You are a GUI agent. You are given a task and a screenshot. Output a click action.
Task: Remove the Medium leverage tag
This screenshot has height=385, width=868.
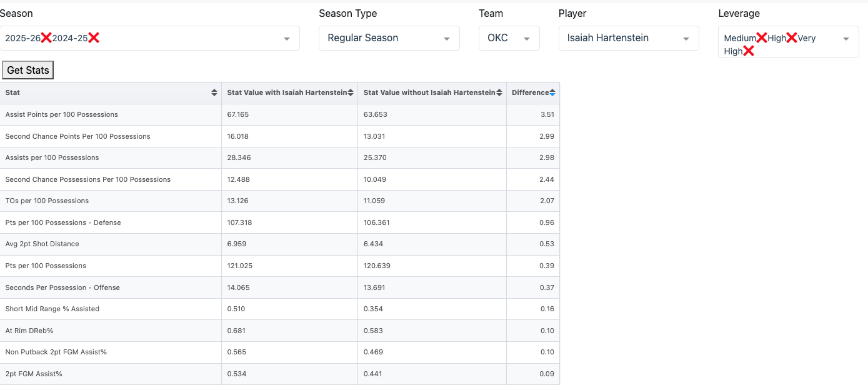(762, 38)
